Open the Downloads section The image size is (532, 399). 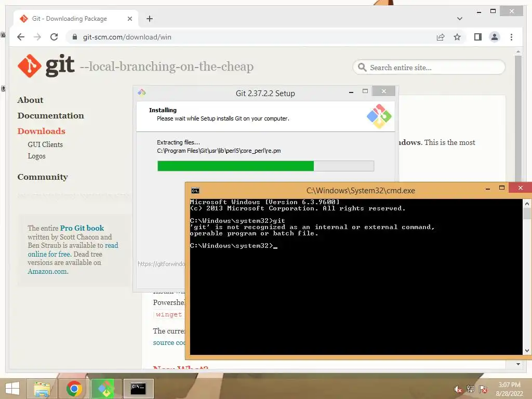tap(41, 131)
